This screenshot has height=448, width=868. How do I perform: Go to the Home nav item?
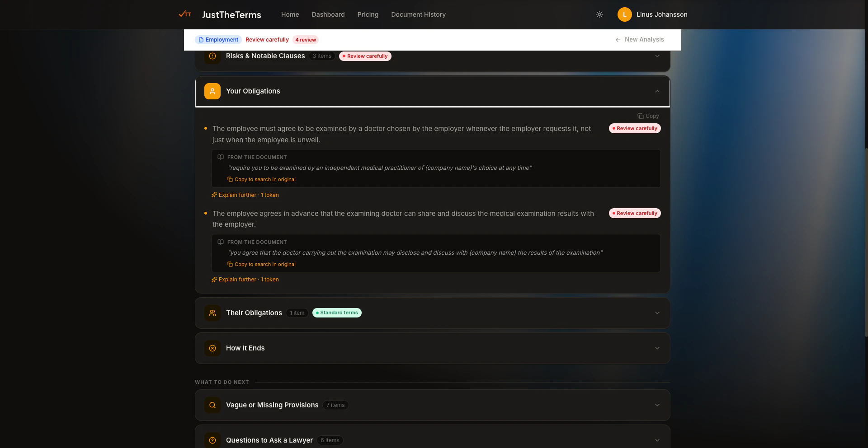pos(290,14)
